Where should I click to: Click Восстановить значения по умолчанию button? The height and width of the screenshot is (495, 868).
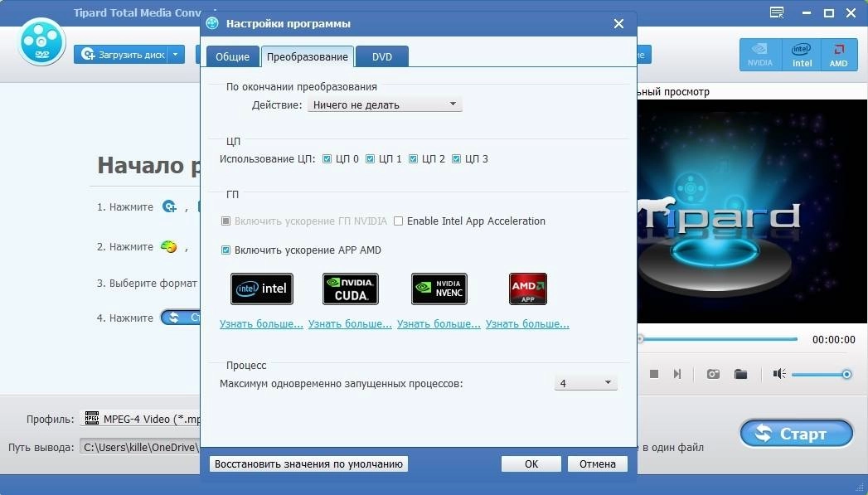coord(309,464)
